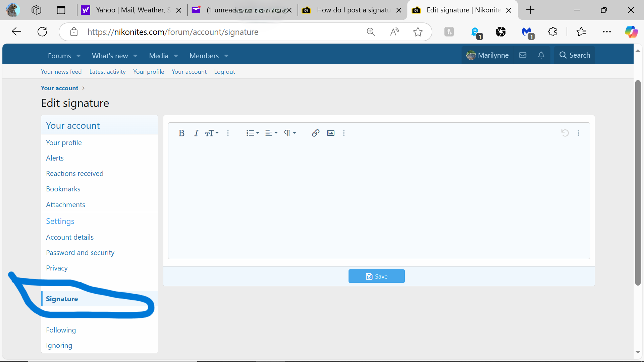Image resolution: width=644 pixels, height=362 pixels.
Task: Click the undo icon in editor
Action: [565, 133]
